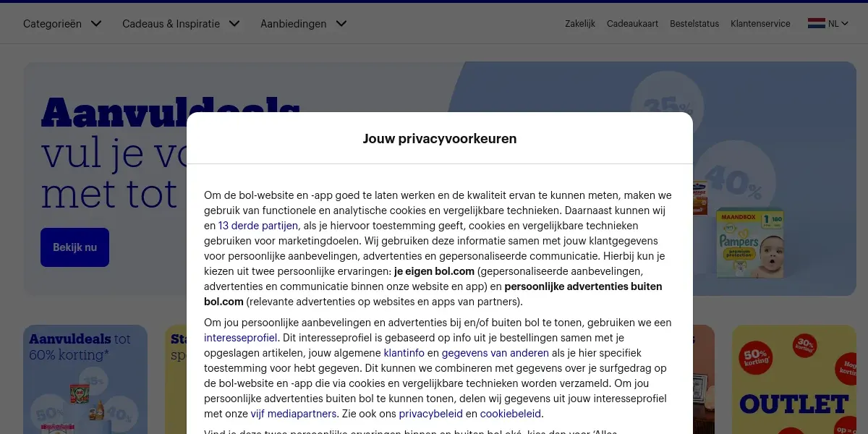This screenshot has width=868, height=434.
Task: Click the Dutch flag icon
Action: pos(816,23)
